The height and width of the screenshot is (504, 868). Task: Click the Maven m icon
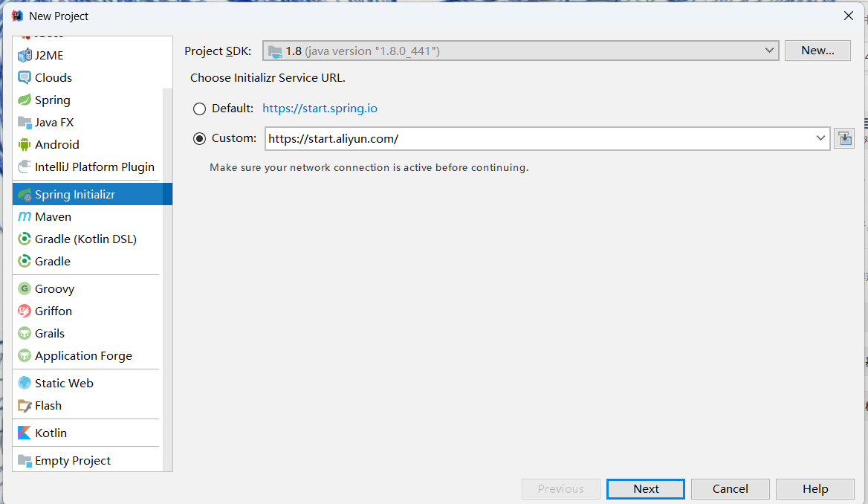click(x=25, y=216)
